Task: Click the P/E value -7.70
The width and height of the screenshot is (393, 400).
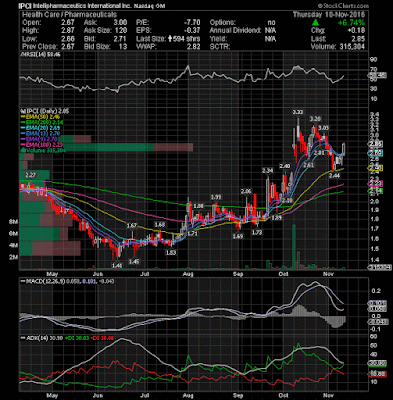Action: [192, 23]
